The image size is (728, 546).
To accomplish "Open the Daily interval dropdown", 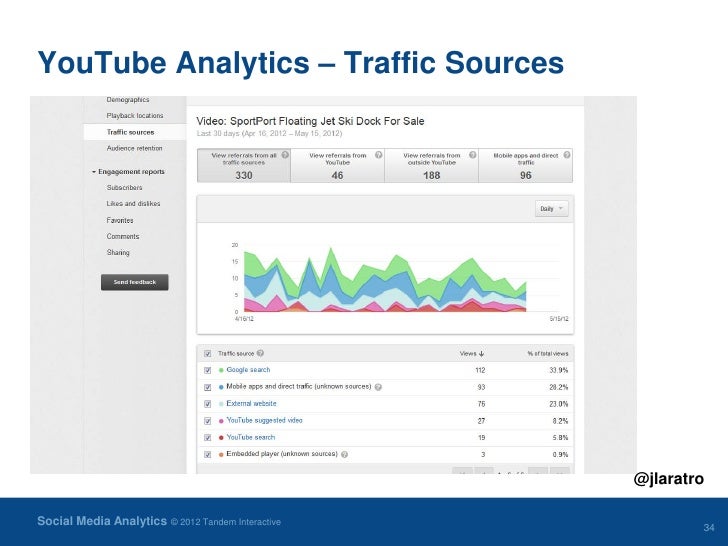I will 552,208.
